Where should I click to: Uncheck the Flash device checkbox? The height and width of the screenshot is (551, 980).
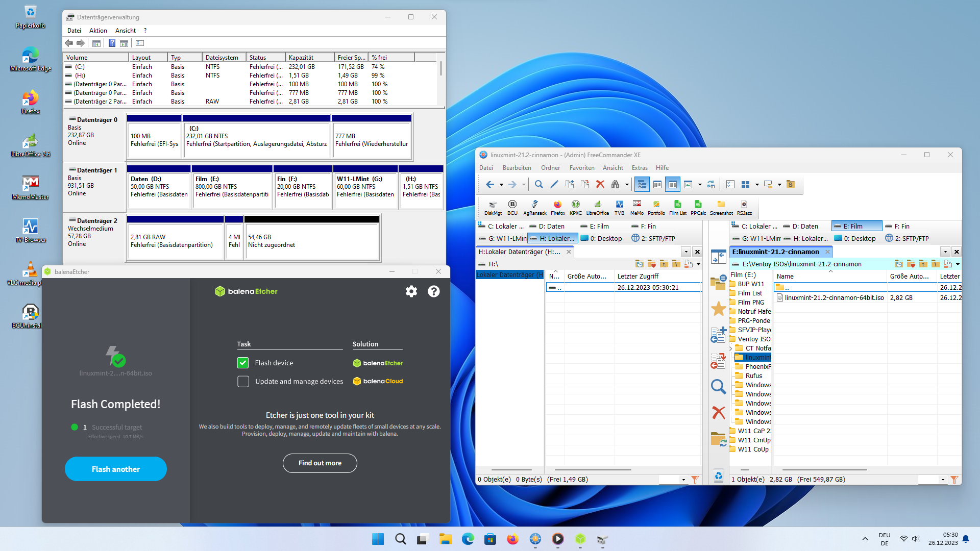tap(243, 363)
